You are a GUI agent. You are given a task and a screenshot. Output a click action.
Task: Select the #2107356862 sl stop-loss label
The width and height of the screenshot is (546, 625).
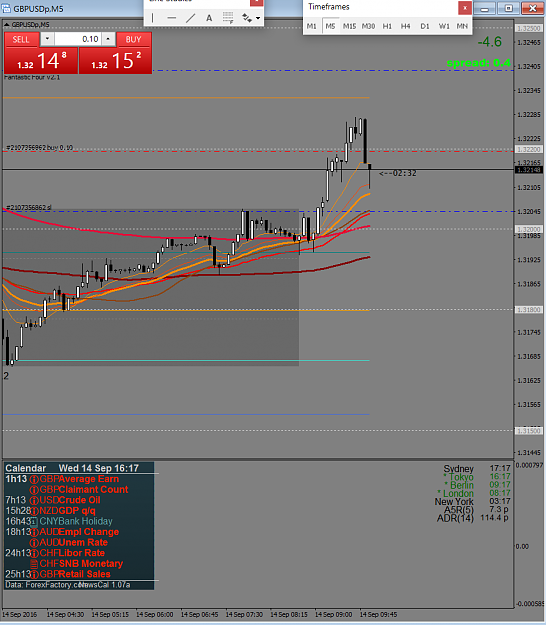[x=29, y=208]
